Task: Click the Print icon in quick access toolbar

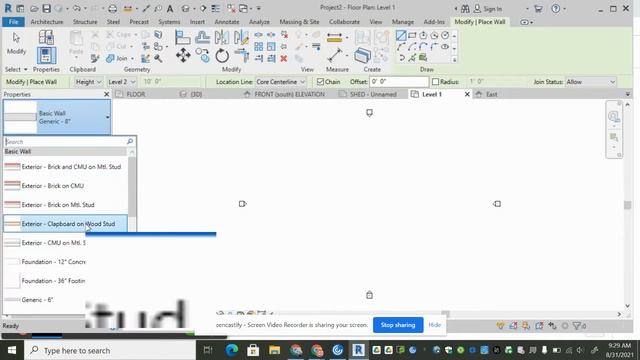Action: click(x=113, y=8)
